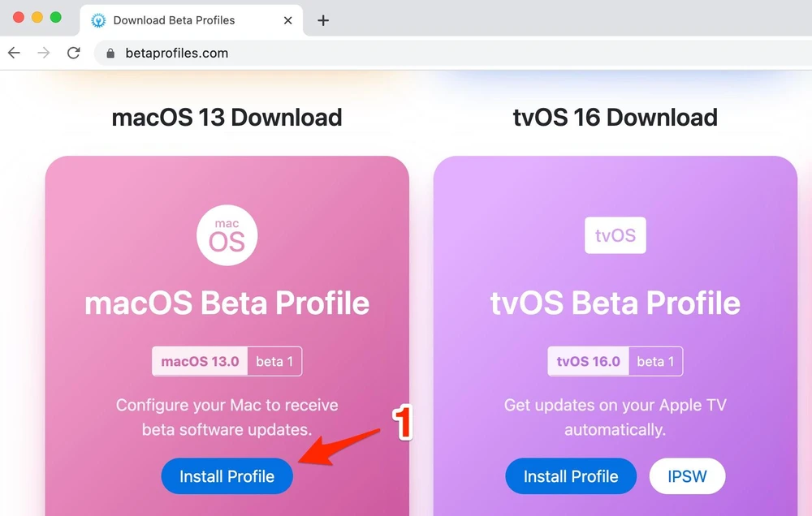Screen dimensions: 812x516
Task: Click the padlock site security icon
Action: [111, 54]
